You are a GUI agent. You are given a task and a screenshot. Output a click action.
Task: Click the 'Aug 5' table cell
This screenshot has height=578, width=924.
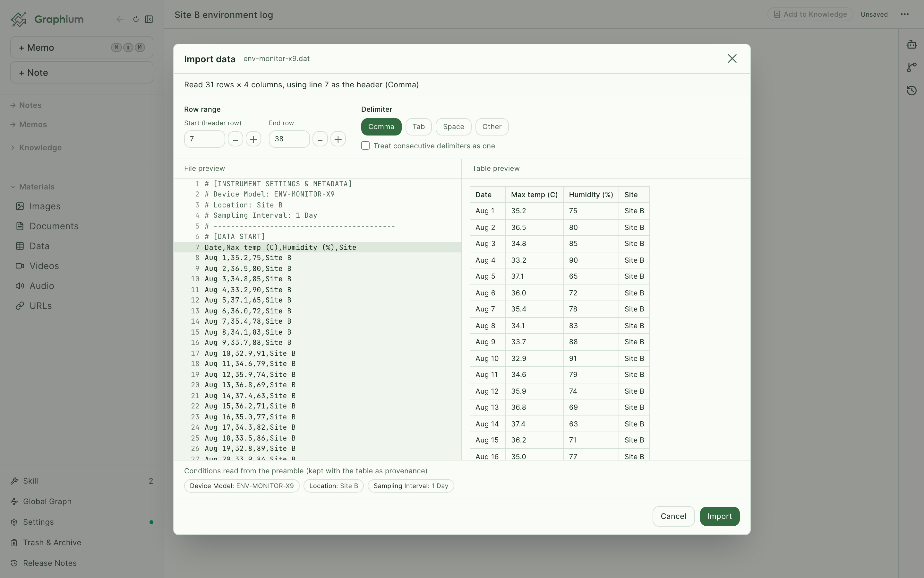pyautogui.click(x=488, y=276)
